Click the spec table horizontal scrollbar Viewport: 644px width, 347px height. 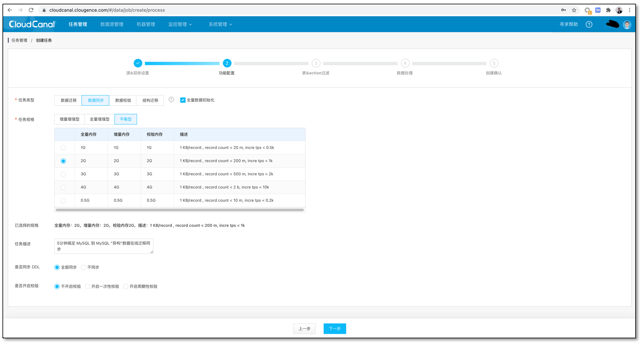click(180, 210)
